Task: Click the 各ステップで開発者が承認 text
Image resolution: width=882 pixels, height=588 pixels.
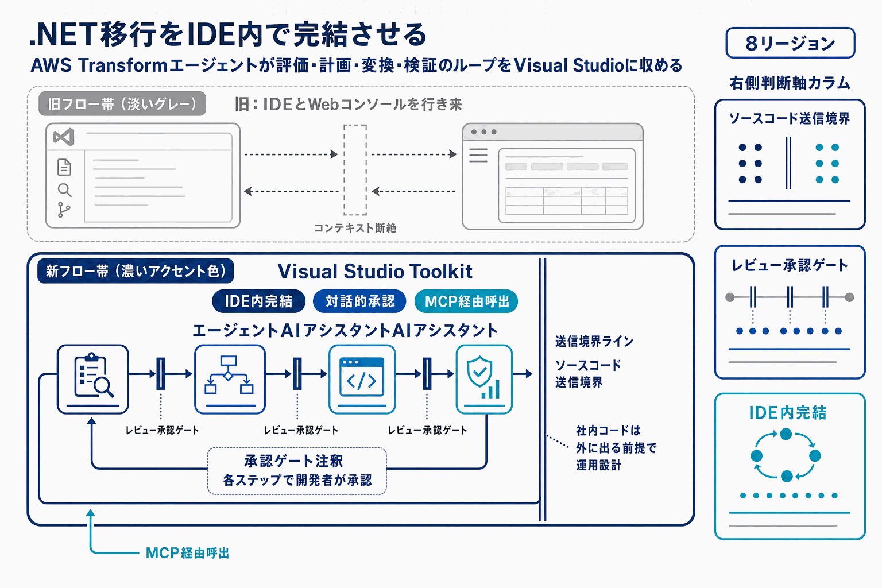Action: 297,480
